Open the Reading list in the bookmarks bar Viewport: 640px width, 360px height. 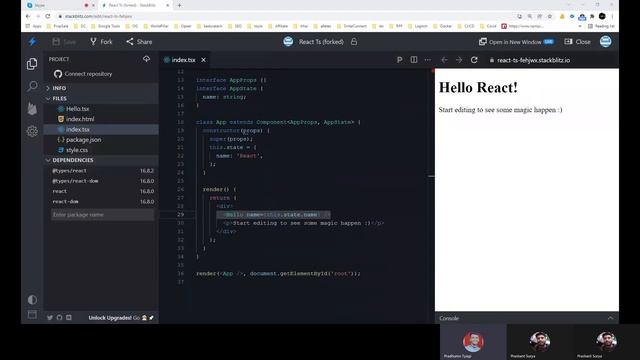601,26
